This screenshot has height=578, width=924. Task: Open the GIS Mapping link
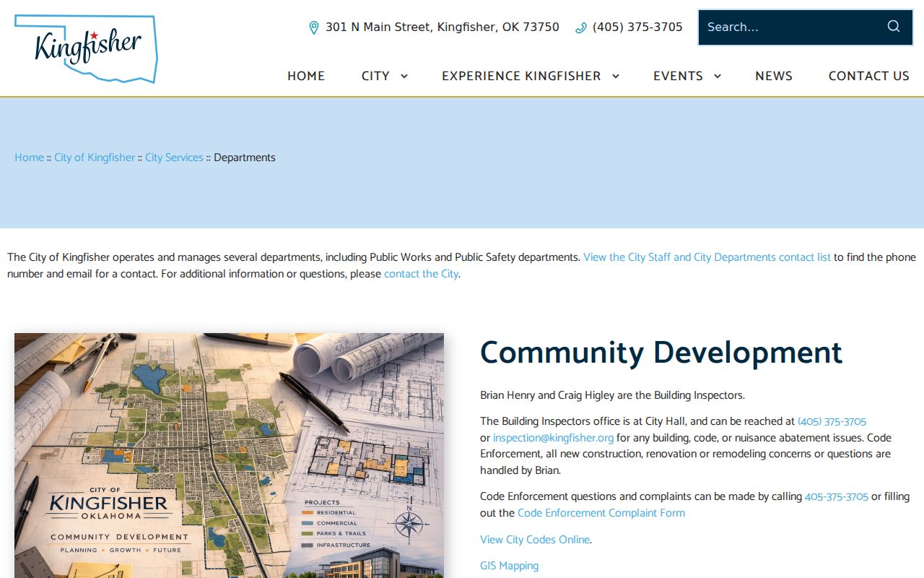510,566
